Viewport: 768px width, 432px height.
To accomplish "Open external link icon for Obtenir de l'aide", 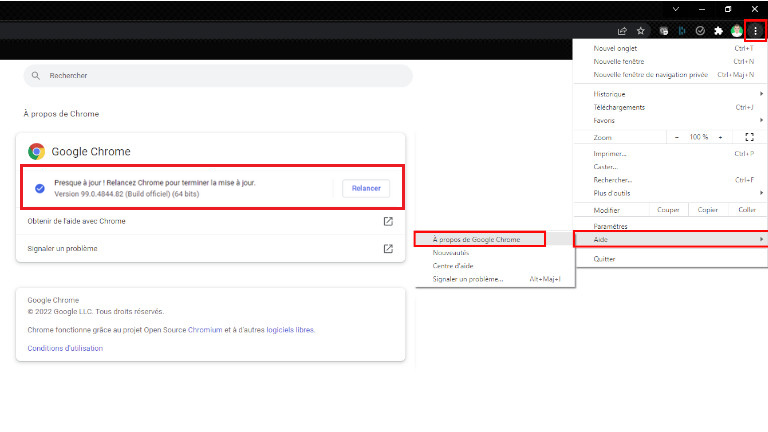I will click(x=388, y=221).
